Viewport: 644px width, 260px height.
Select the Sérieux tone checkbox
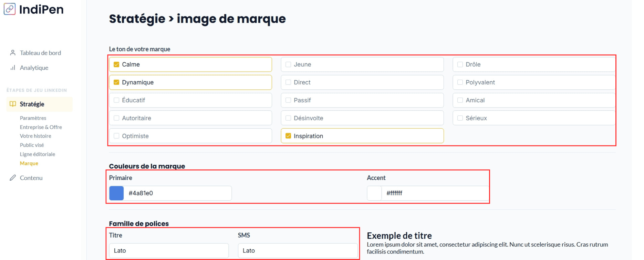point(460,118)
